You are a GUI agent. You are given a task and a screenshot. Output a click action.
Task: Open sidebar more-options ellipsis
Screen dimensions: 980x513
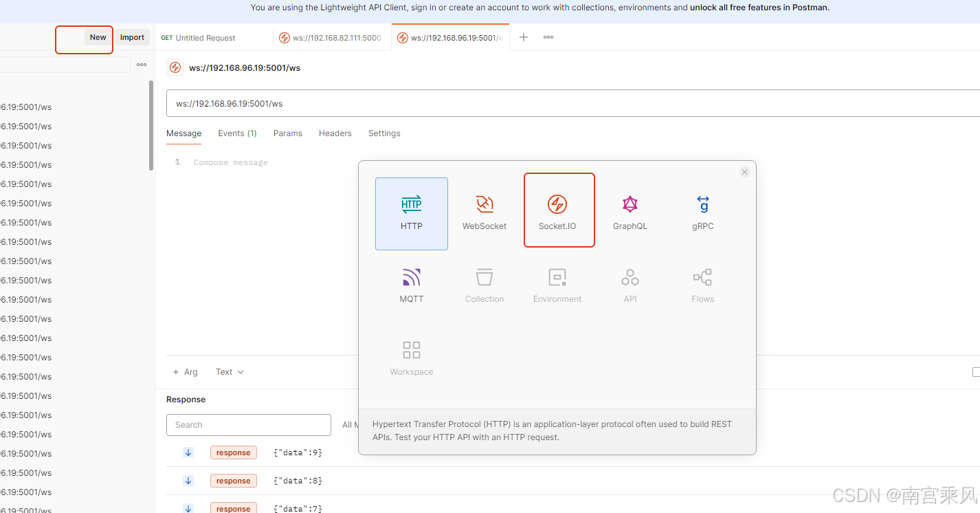(142, 65)
